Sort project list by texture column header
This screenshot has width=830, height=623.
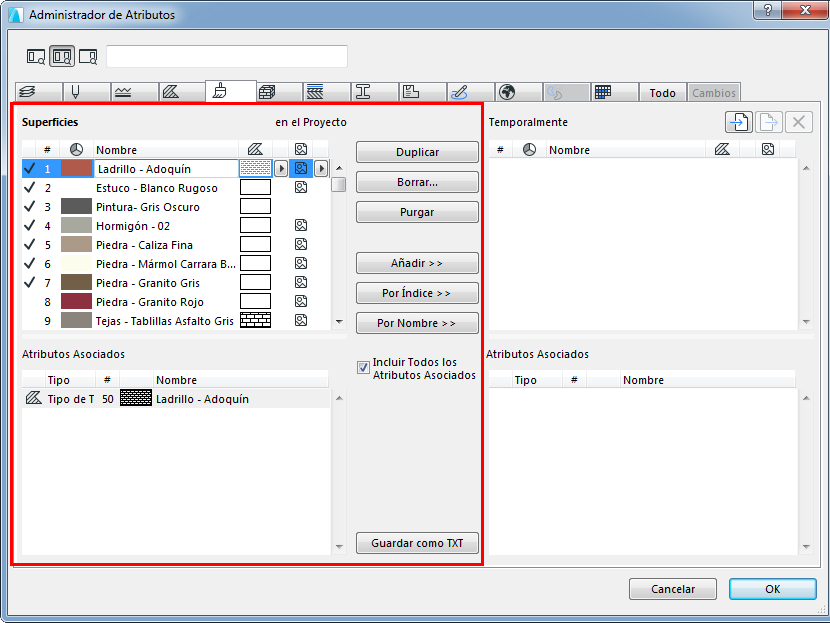coord(301,150)
